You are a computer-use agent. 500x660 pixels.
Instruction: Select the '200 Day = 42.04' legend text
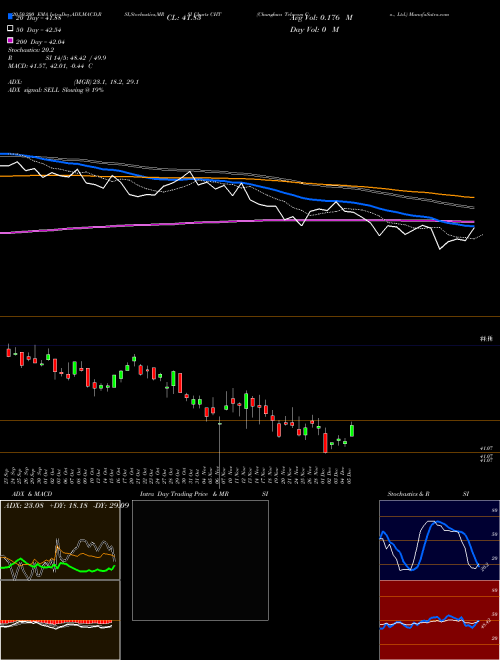(x=40, y=42)
